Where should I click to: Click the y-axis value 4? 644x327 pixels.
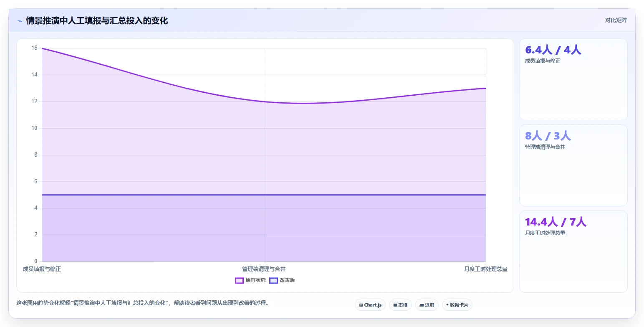click(x=35, y=208)
